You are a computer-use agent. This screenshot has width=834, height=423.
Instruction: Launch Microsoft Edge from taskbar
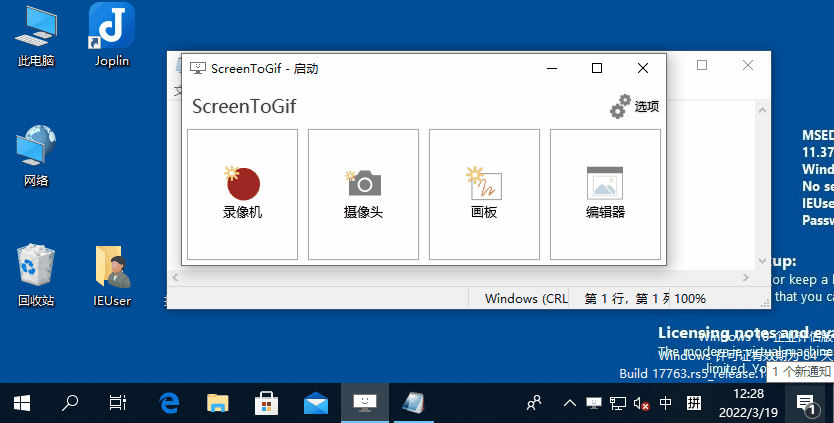[x=169, y=403]
